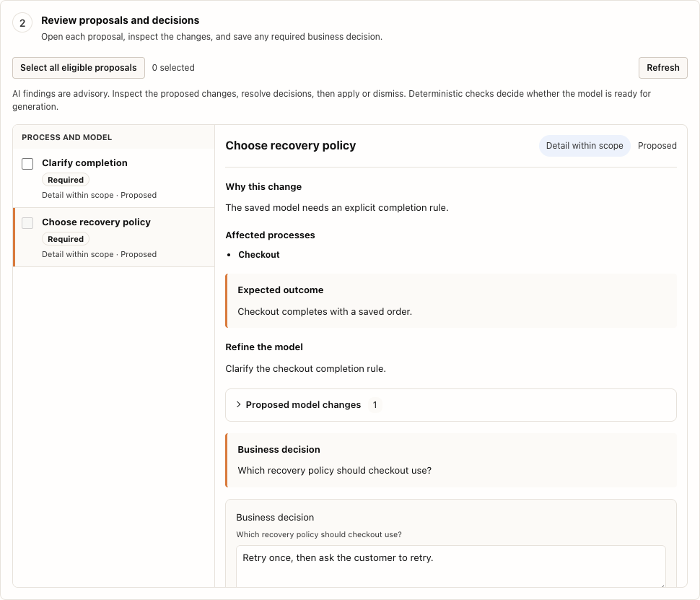The width and height of the screenshot is (700, 600).
Task: Click the Detail within scope badge
Action: pos(585,146)
